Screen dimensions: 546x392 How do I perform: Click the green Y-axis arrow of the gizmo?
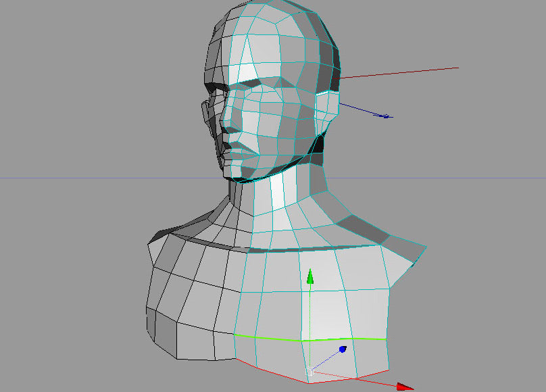(x=310, y=276)
